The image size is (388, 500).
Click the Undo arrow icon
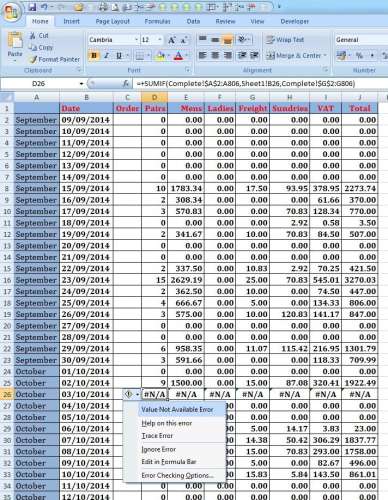[x=45, y=7]
